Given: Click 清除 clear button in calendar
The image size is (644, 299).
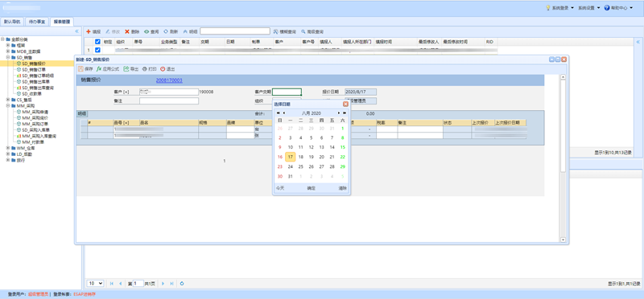Looking at the screenshot, I should coord(343,188).
